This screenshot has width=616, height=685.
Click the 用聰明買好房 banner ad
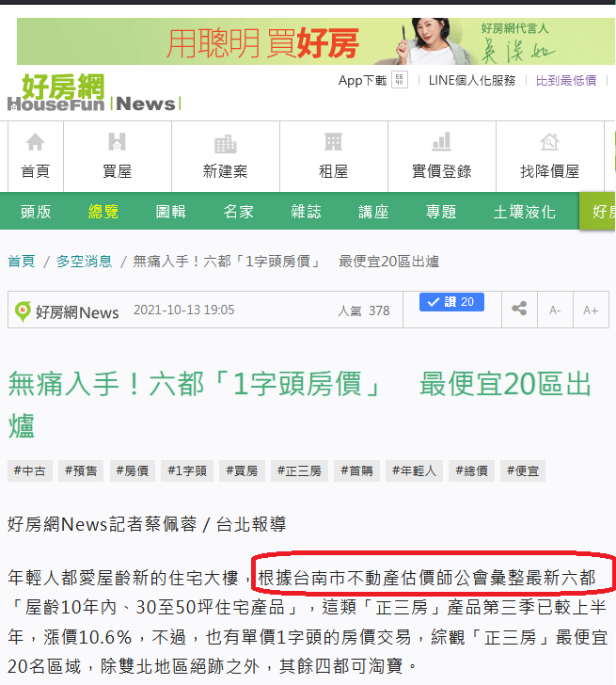(x=316, y=41)
